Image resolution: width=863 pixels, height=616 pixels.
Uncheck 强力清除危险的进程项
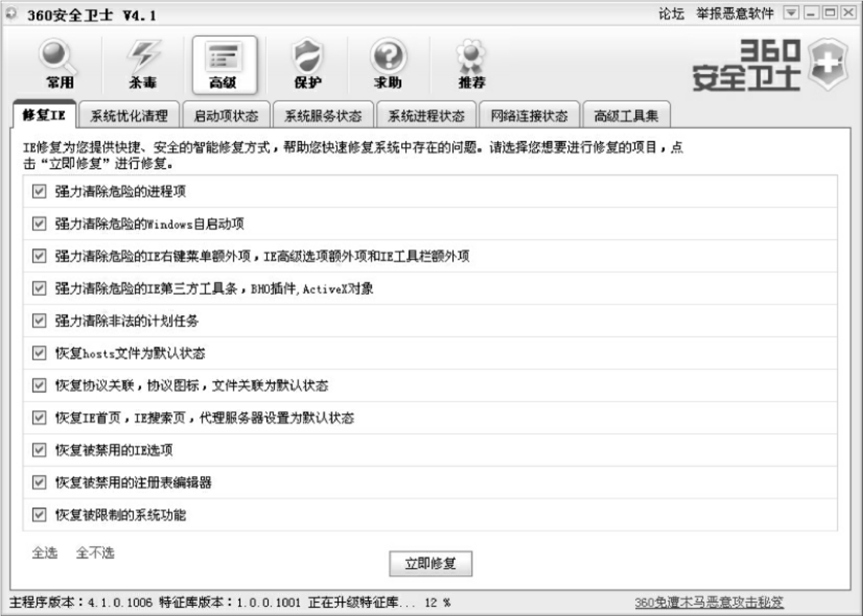[x=39, y=192]
